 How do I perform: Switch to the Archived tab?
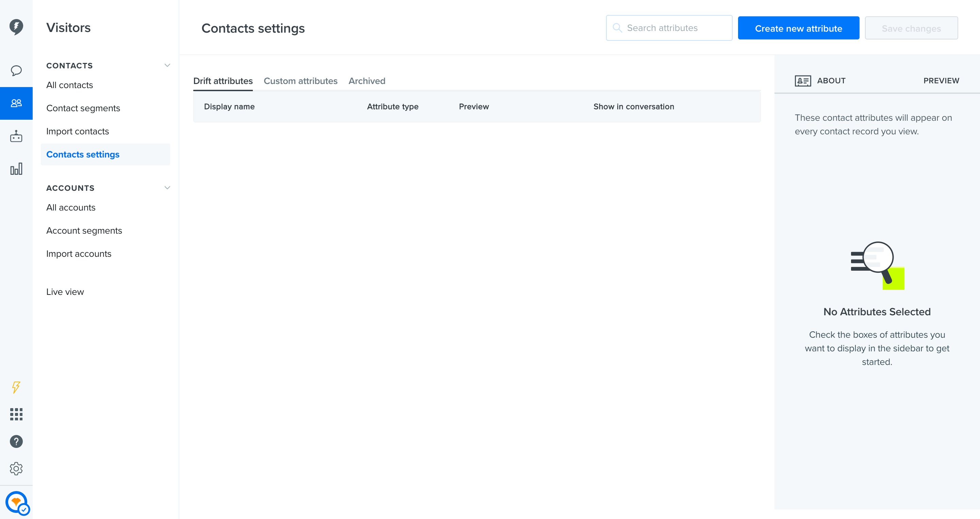[367, 81]
